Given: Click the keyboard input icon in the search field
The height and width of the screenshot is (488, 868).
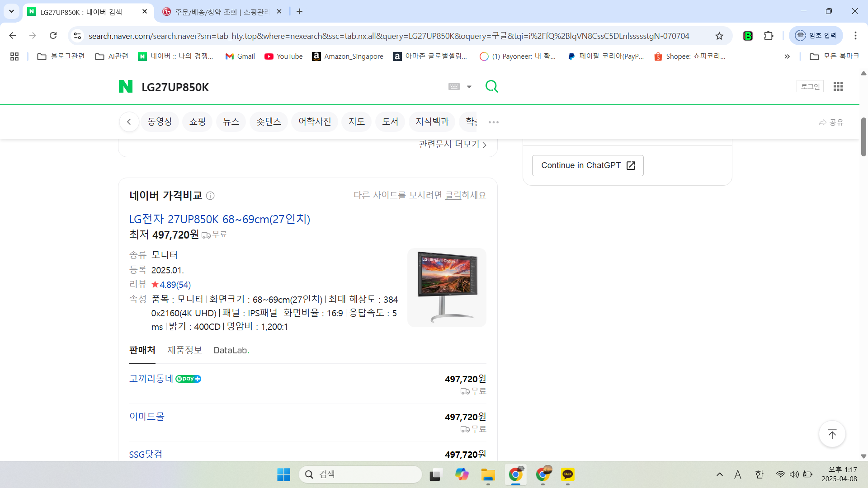Looking at the screenshot, I should [454, 86].
